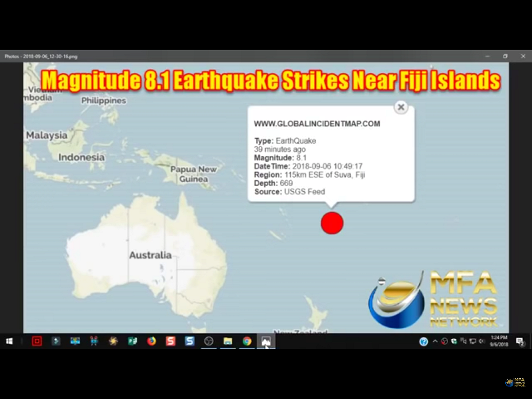Click the 'Source: USGS Feed' line

pyautogui.click(x=290, y=192)
